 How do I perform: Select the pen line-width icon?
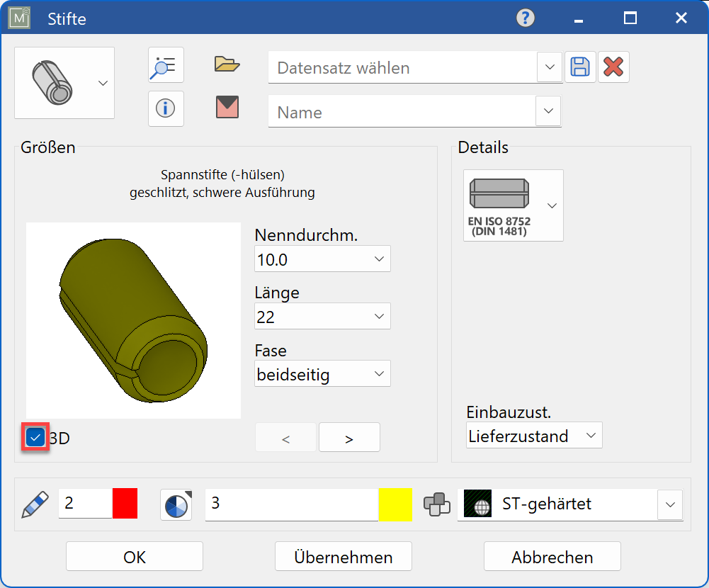coord(34,504)
